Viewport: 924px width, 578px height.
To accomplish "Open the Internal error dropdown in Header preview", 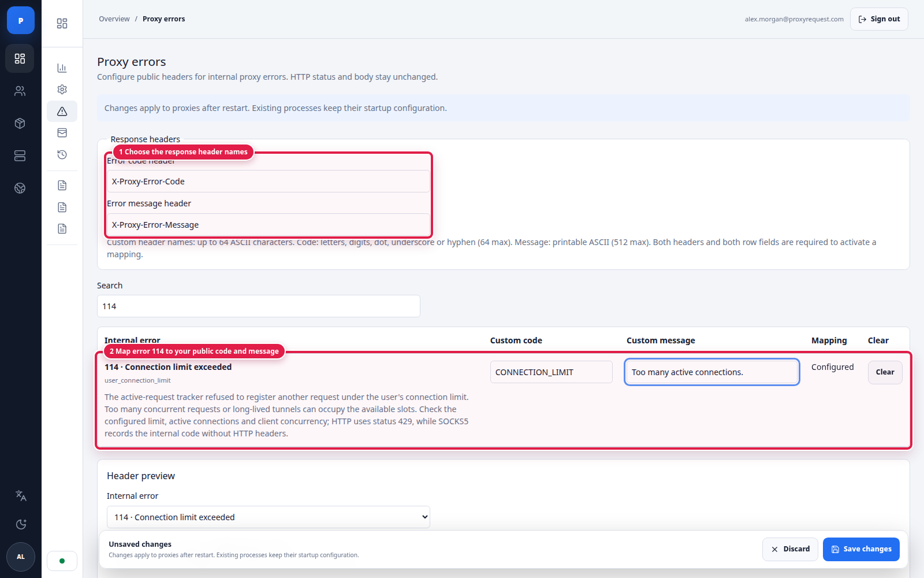I will click(x=269, y=517).
